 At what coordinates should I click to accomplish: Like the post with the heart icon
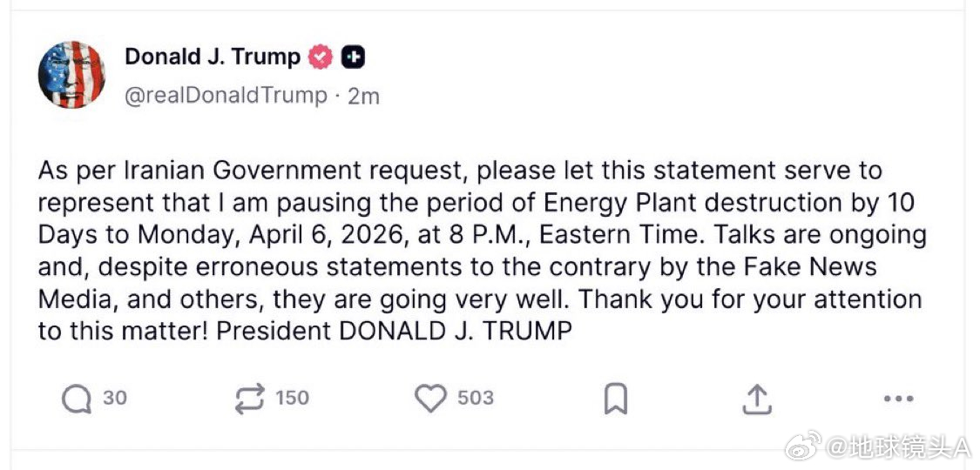(430, 399)
